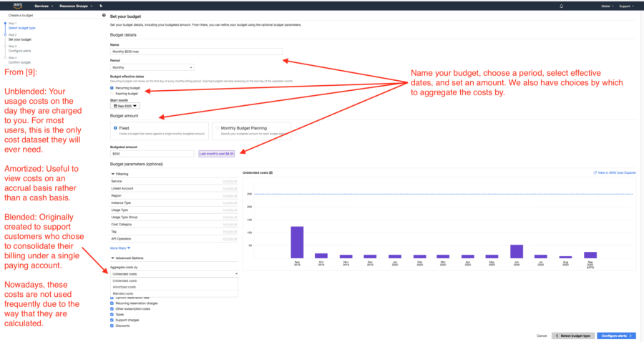Open the Support menu
Viewport: 644px width, 342px height.
coord(626,6)
